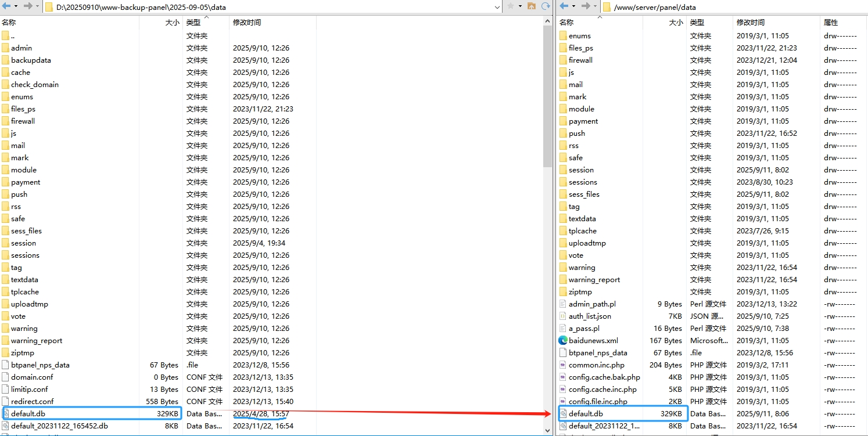Select default.db file icon in remote pane
The image size is (868, 436).
(x=562, y=413)
